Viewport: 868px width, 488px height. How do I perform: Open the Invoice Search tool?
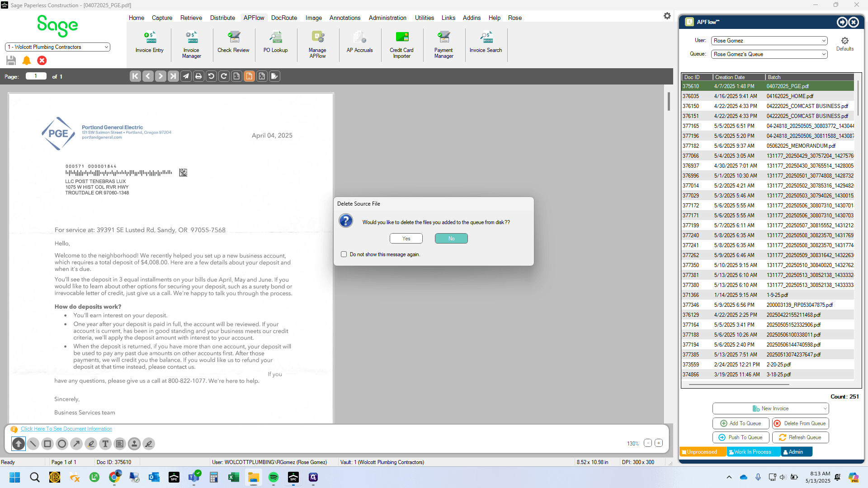(x=486, y=43)
